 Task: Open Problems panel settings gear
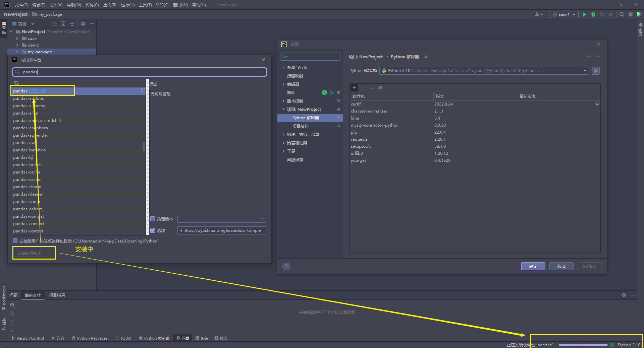pos(624,295)
